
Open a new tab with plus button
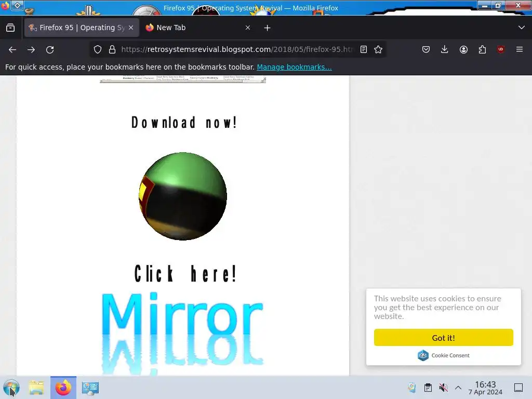(268, 28)
